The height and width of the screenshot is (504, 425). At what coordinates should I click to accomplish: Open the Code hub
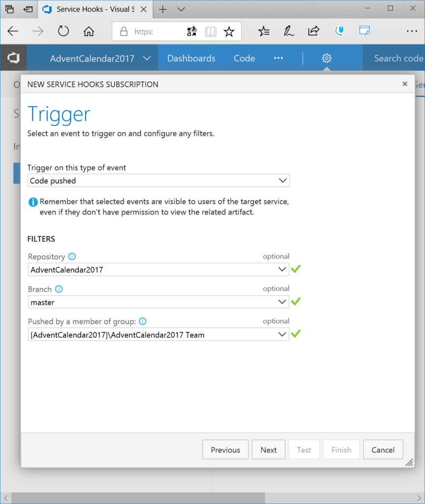click(x=244, y=58)
